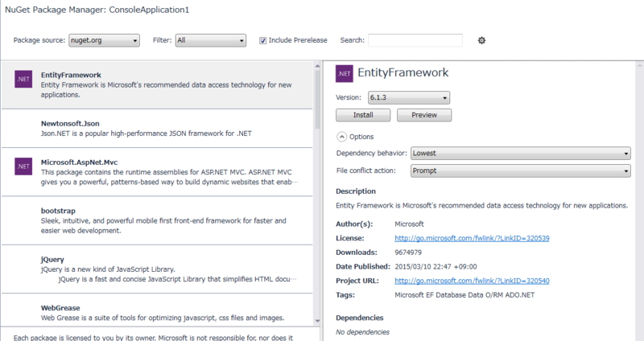Select the Microsoft.AspNet.Mvc package

(x=157, y=172)
